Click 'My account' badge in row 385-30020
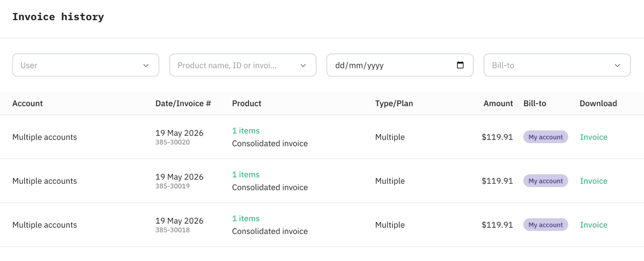The height and width of the screenshot is (261, 644). [x=545, y=137]
